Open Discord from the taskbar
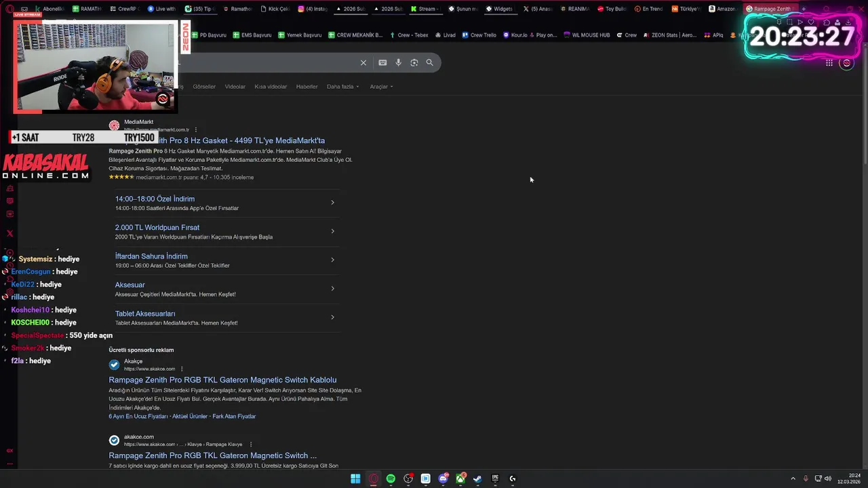The image size is (868, 488). [443, 479]
